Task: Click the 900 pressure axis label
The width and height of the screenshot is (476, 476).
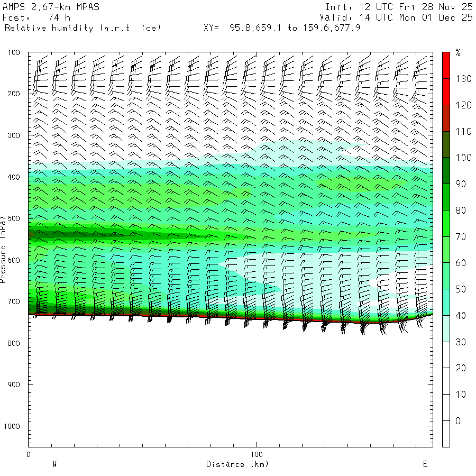Action: pos(14,385)
